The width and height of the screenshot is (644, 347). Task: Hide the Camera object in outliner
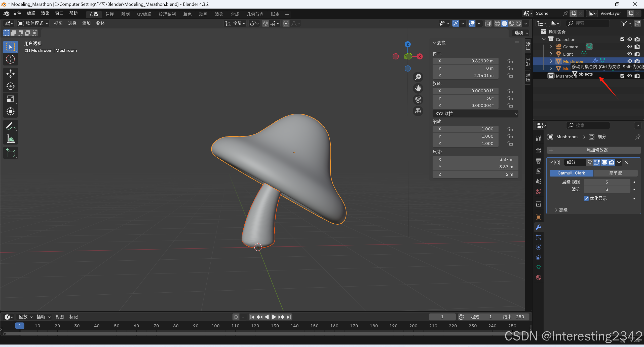pyautogui.click(x=629, y=47)
